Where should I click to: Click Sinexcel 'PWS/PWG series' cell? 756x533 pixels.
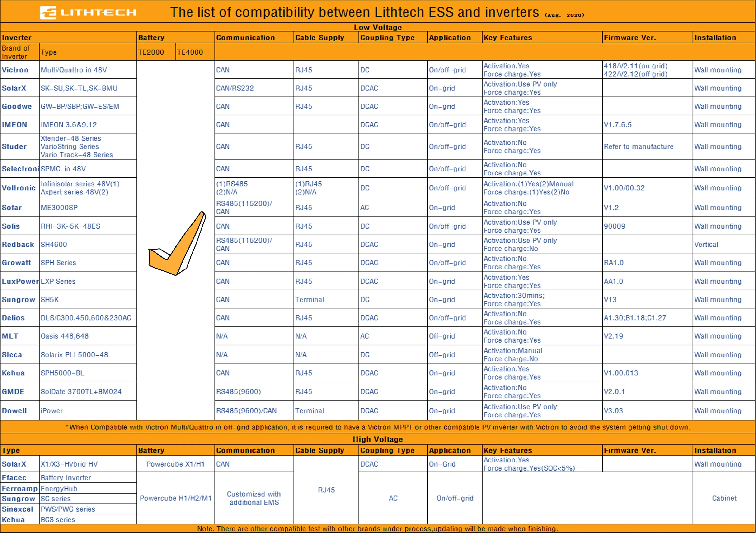click(x=88, y=509)
